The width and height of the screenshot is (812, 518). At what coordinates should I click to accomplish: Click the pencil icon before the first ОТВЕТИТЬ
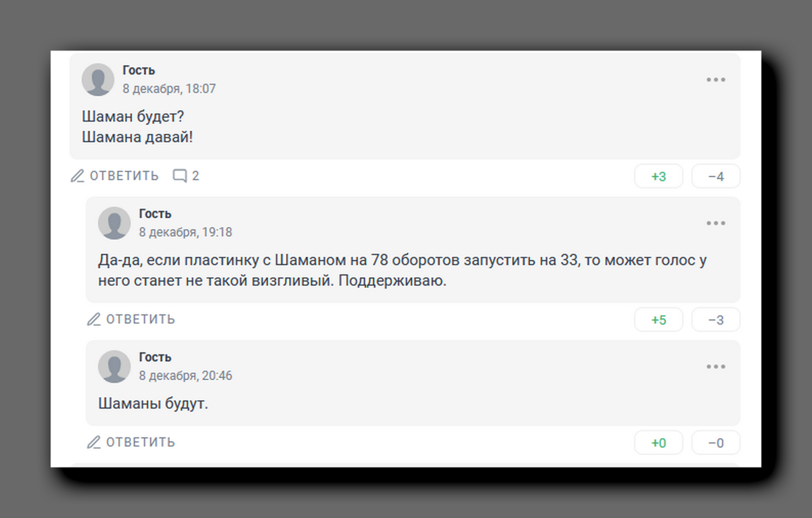[x=76, y=175]
